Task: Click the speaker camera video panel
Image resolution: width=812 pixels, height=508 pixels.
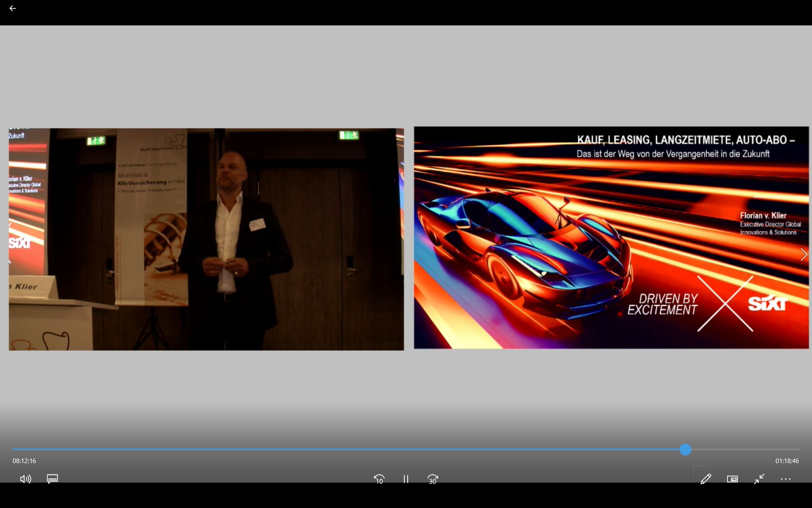Action: click(x=206, y=239)
